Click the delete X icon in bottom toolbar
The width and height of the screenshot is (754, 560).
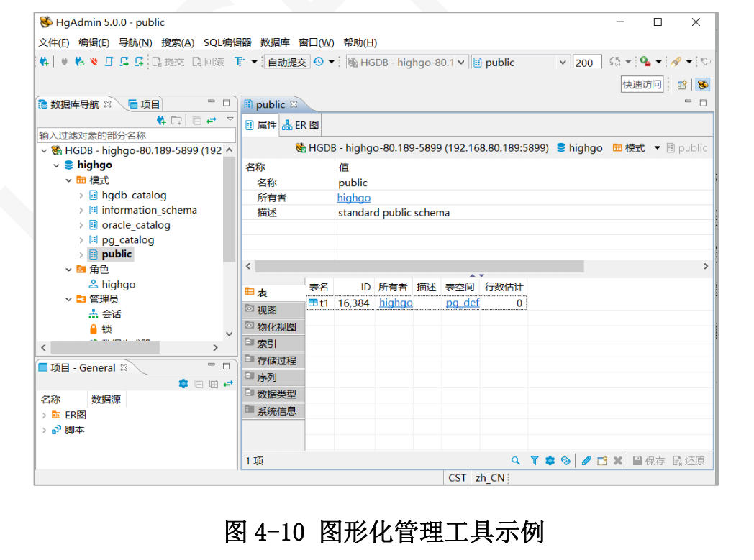point(617,461)
